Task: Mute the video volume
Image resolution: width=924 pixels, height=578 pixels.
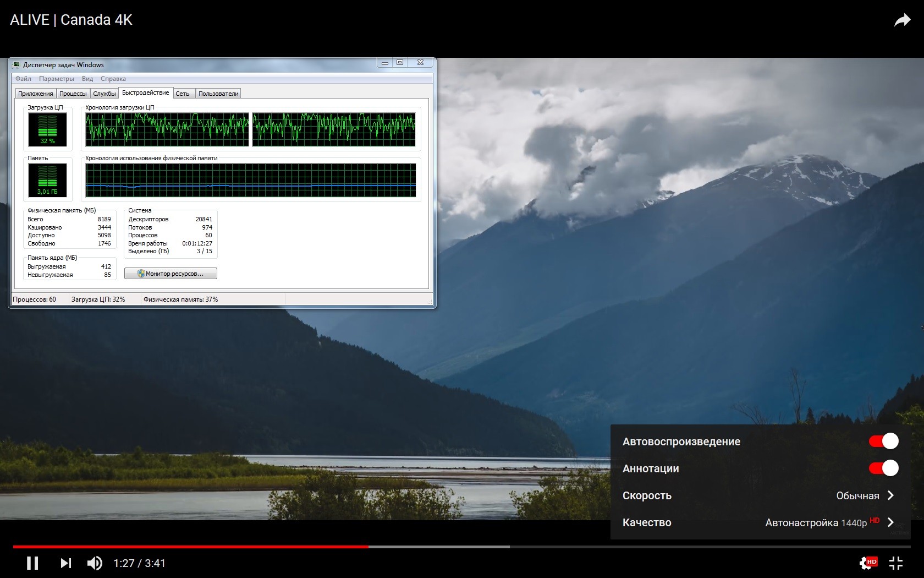Action: coord(95,563)
